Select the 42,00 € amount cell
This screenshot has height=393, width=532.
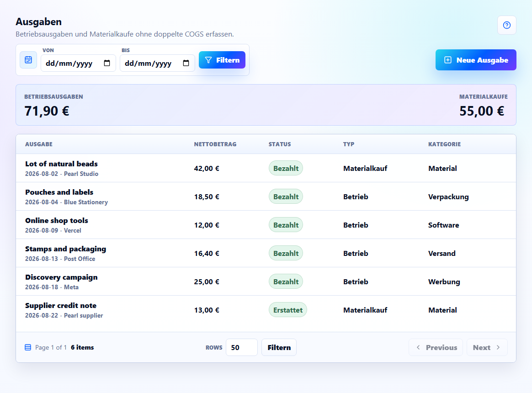[207, 168]
